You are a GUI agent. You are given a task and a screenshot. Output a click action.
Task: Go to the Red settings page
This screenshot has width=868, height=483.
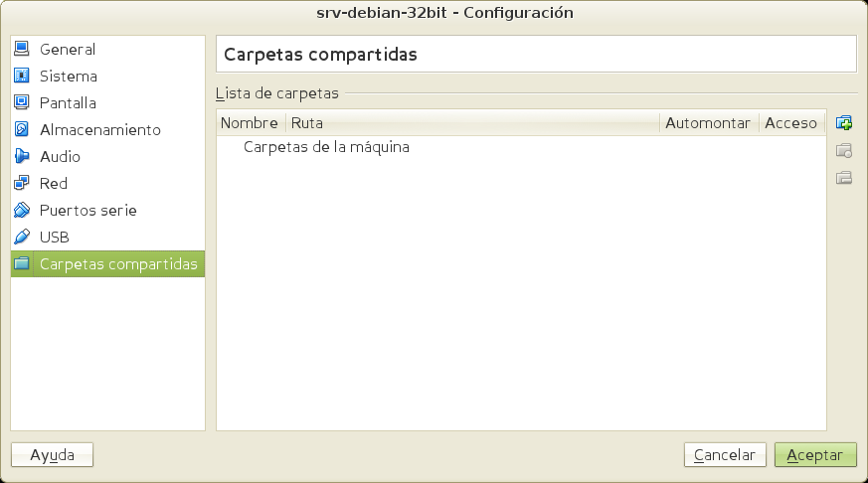point(53,183)
